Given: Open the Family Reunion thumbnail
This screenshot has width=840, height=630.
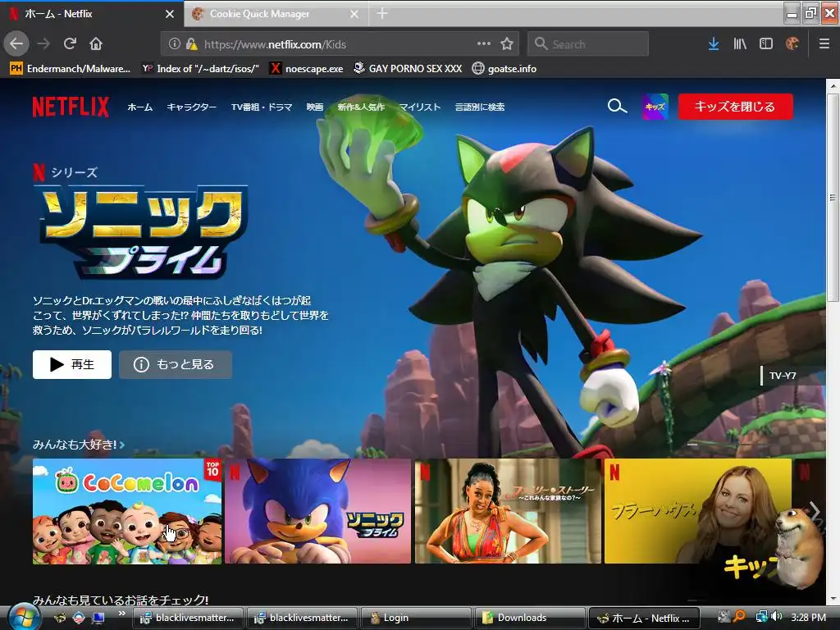Looking at the screenshot, I should tap(508, 511).
